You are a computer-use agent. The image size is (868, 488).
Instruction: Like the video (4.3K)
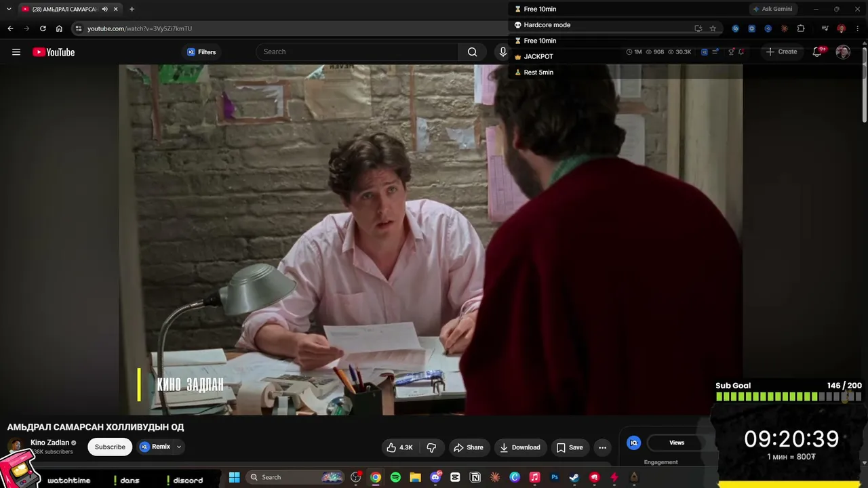[x=399, y=447]
